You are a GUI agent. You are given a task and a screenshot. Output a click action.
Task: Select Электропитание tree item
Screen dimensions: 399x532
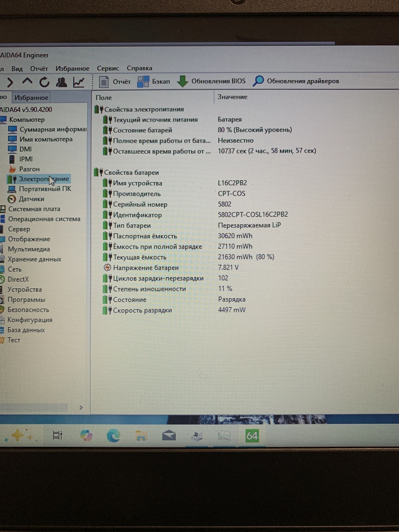(x=39, y=179)
